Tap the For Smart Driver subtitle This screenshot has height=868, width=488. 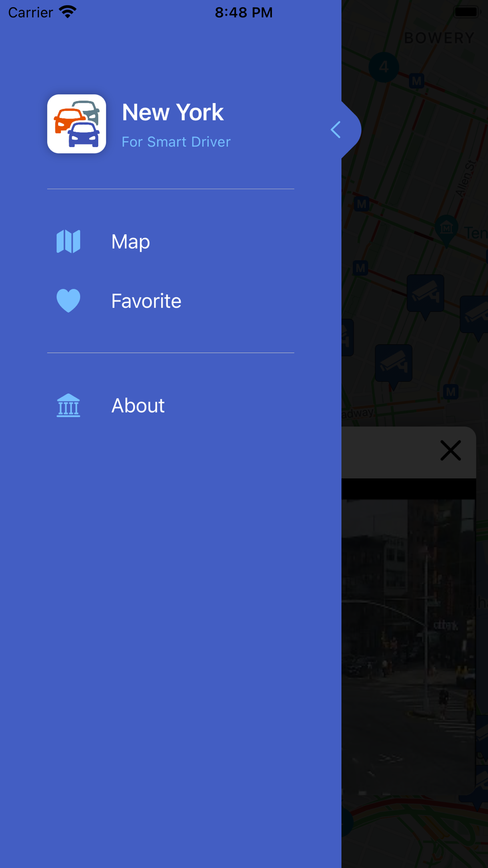176,142
